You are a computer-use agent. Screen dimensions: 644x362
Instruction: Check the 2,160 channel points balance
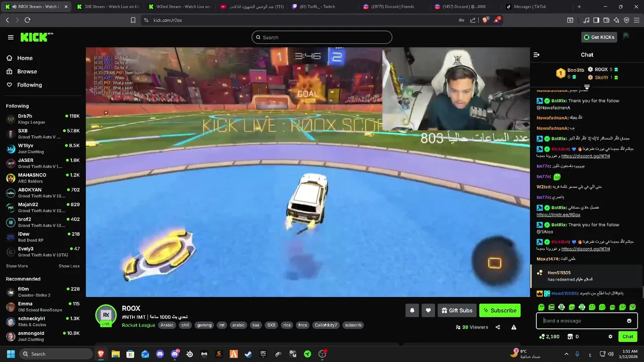point(549,337)
